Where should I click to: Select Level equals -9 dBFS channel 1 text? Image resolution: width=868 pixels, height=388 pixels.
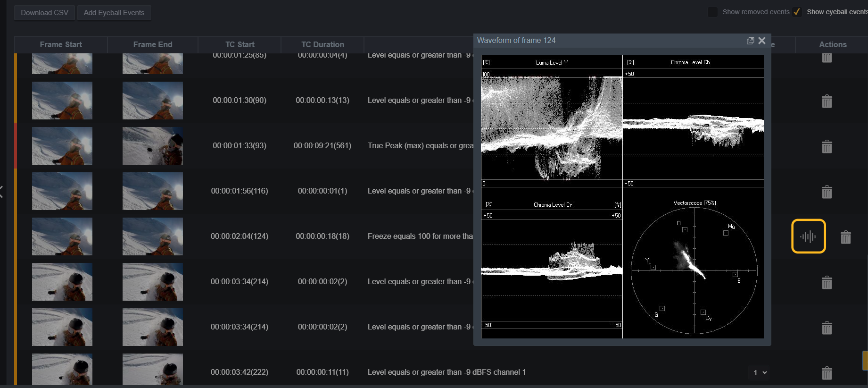pyautogui.click(x=446, y=372)
